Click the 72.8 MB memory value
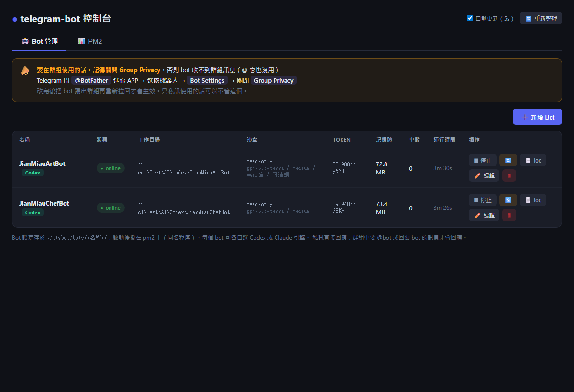Image resolution: width=574 pixels, height=392 pixels. click(x=382, y=168)
